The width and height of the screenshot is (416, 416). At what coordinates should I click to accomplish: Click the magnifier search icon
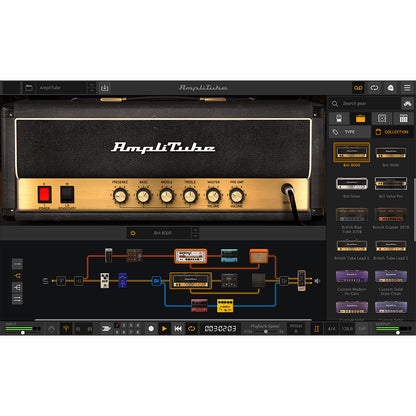[335, 104]
